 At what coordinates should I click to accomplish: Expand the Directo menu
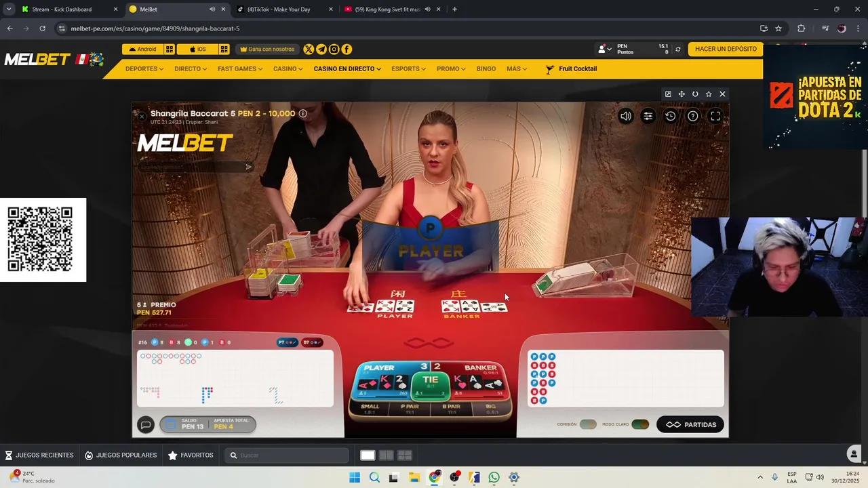pyautogui.click(x=191, y=69)
